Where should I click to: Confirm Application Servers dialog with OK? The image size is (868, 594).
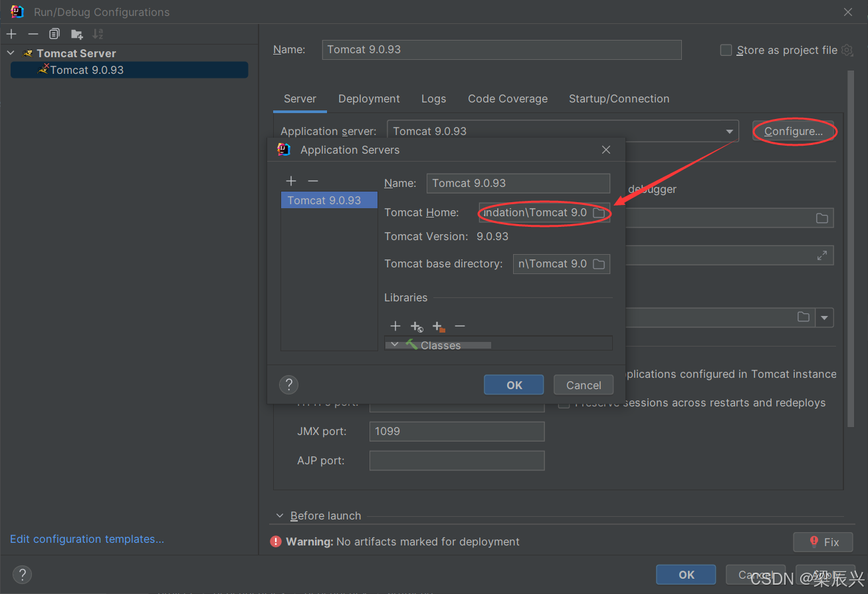click(514, 385)
